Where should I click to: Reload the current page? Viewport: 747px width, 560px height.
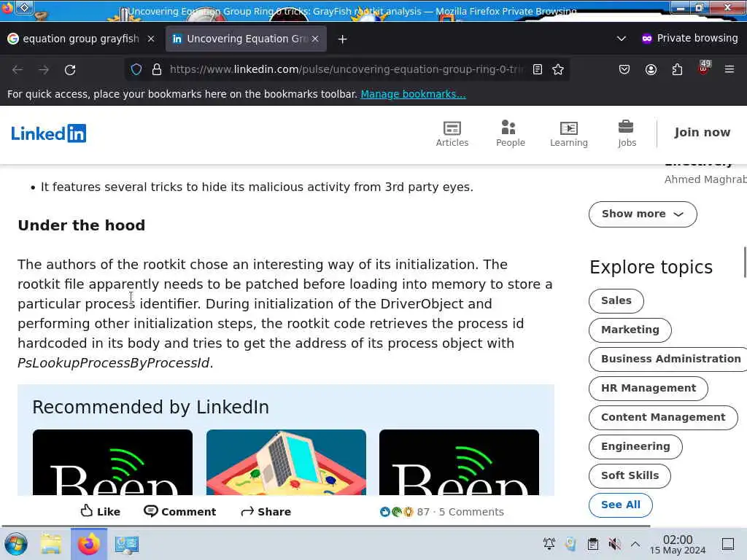(70, 69)
